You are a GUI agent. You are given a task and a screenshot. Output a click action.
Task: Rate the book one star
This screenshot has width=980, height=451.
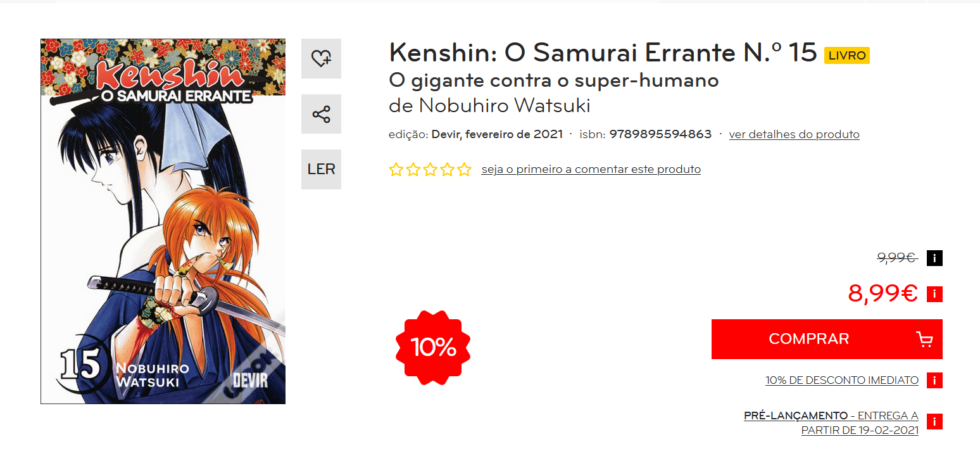(396, 170)
